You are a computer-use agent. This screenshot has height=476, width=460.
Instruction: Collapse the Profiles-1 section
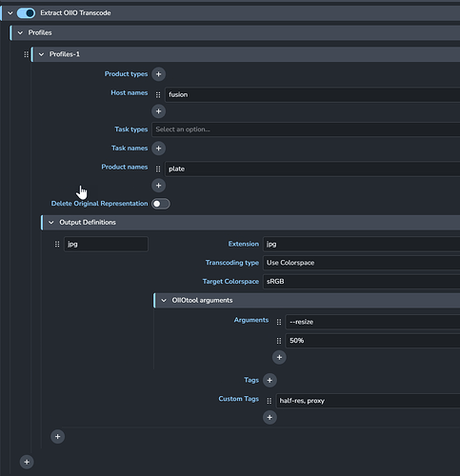(41, 54)
